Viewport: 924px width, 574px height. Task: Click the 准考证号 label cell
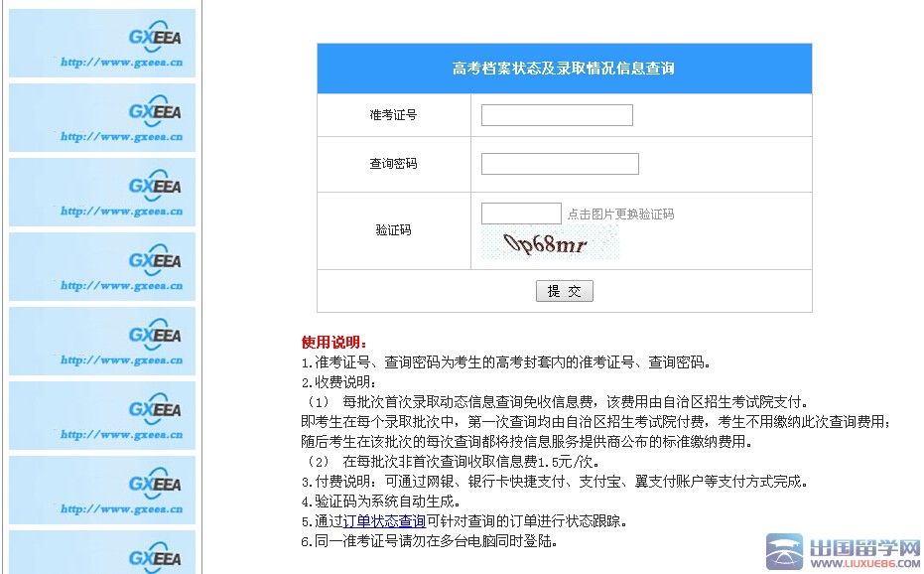click(x=393, y=115)
